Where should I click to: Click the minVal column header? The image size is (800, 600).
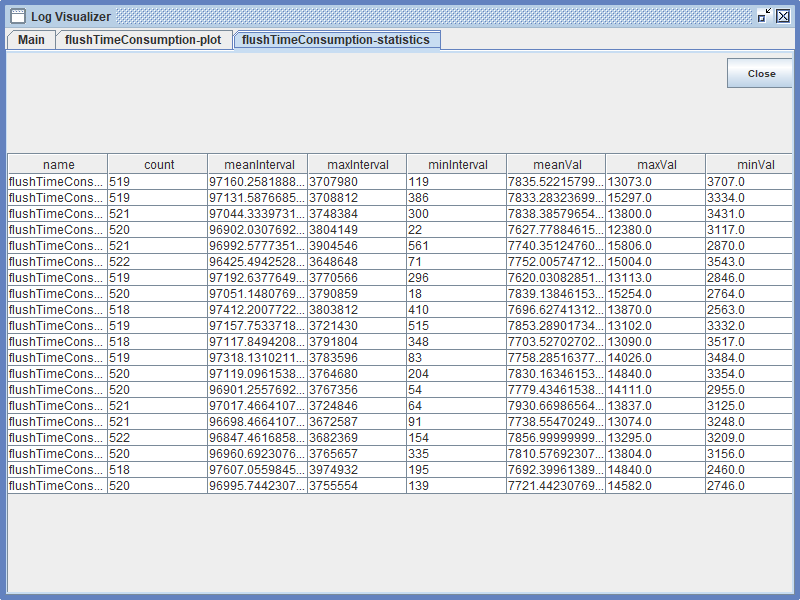click(x=750, y=165)
